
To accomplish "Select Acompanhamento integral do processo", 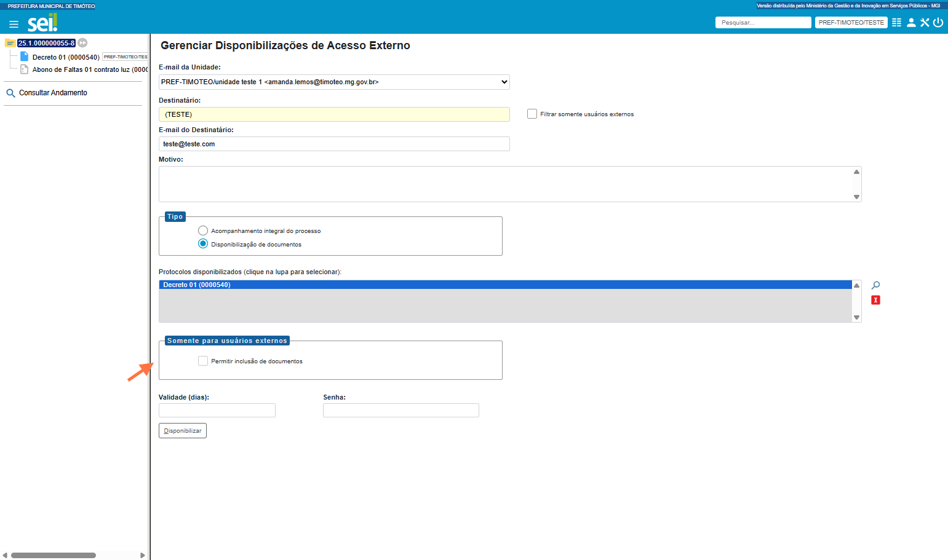I will click(x=203, y=231).
